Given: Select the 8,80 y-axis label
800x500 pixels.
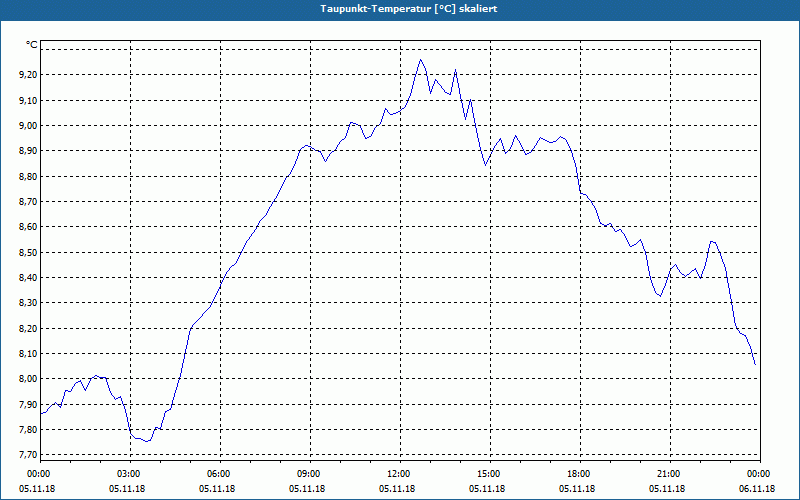Looking at the screenshot, I should point(28,177).
